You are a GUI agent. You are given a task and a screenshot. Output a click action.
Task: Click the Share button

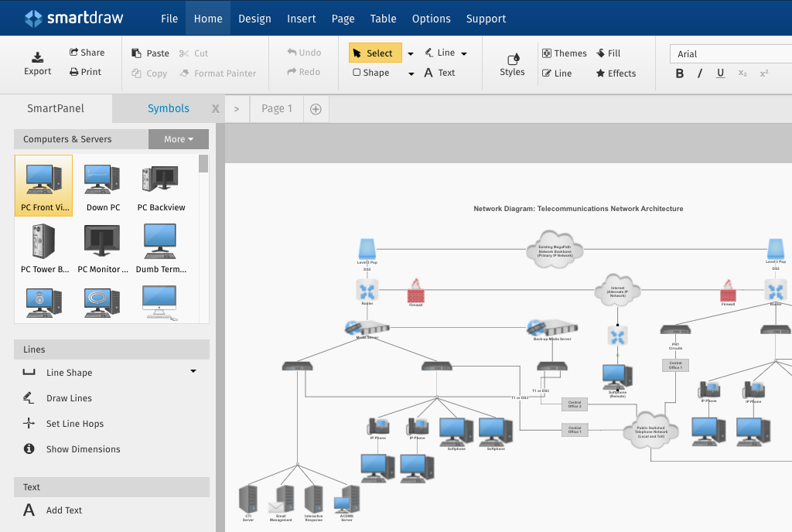point(87,53)
